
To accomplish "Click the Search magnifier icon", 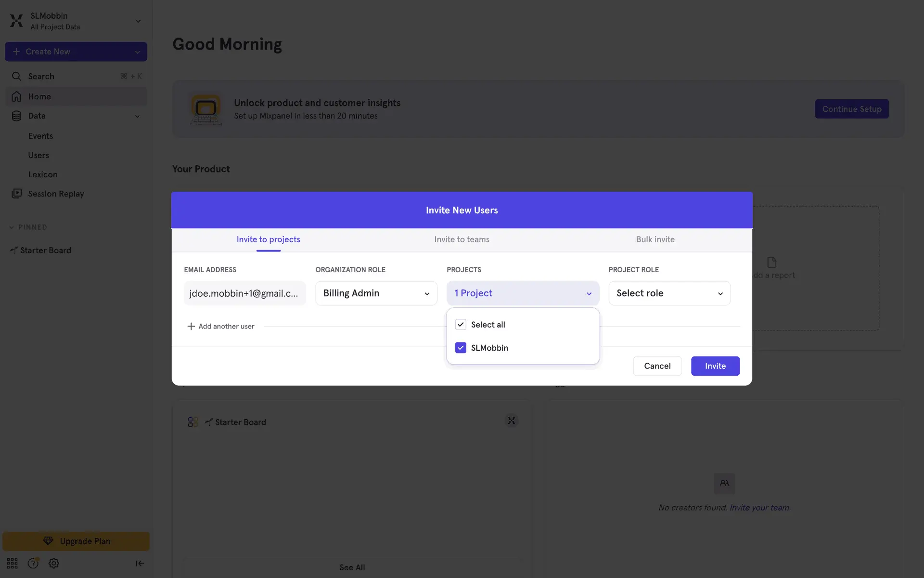I will [x=16, y=76].
